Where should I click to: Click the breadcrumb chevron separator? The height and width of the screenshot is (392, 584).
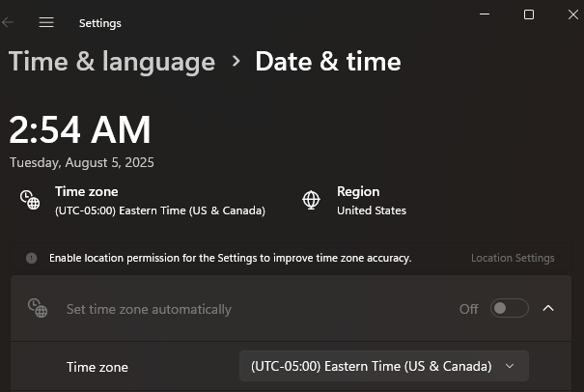point(236,61)
